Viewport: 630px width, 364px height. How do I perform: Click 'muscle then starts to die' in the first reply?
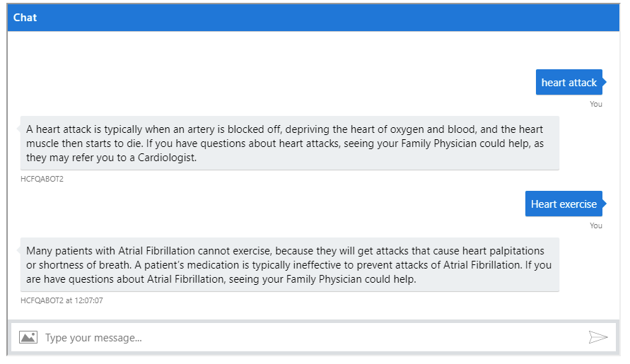[83, 143]
